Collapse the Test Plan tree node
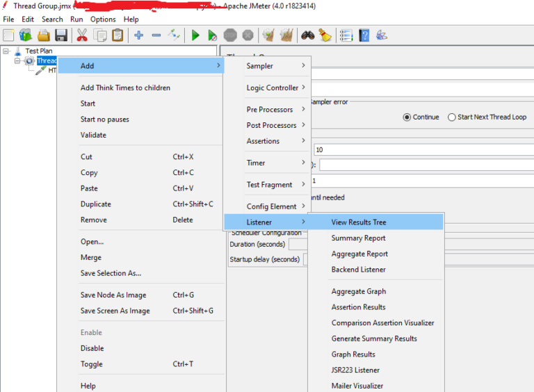 (x=6, y=51)
